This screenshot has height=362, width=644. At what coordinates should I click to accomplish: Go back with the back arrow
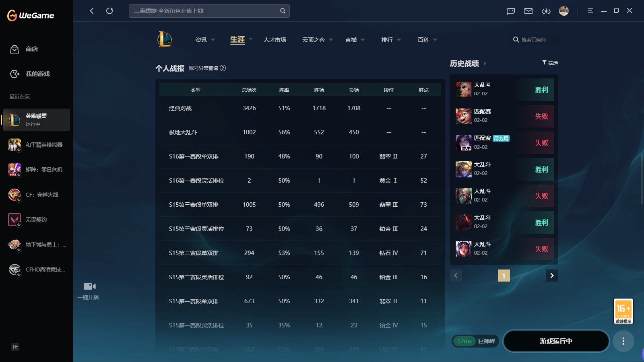(x=92, y=11)
